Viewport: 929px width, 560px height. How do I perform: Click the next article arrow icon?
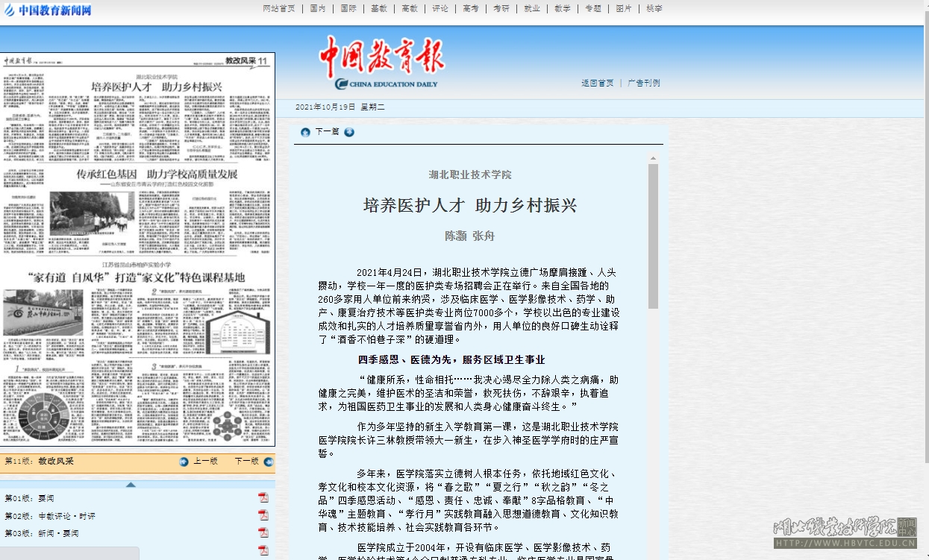coord(349,132)
